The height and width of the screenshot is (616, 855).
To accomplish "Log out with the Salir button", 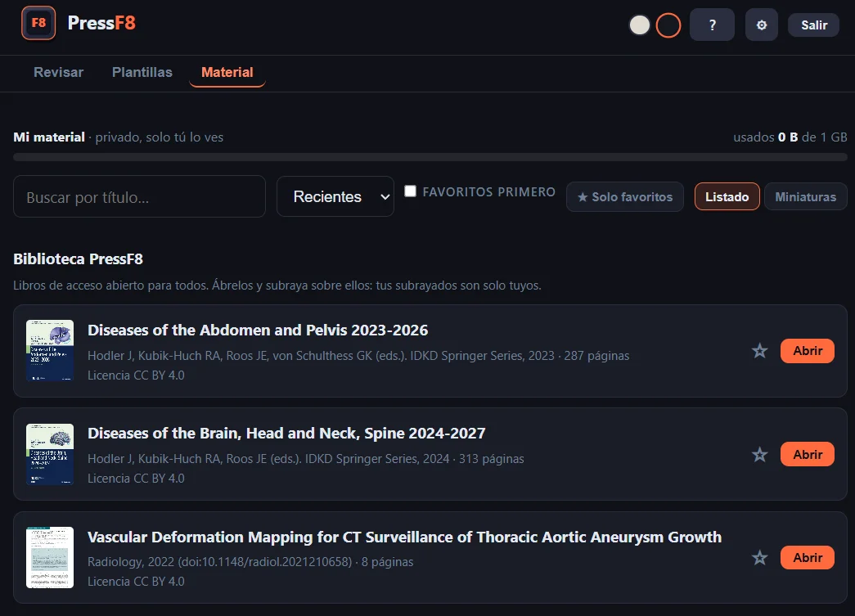I will coord(813,25).
